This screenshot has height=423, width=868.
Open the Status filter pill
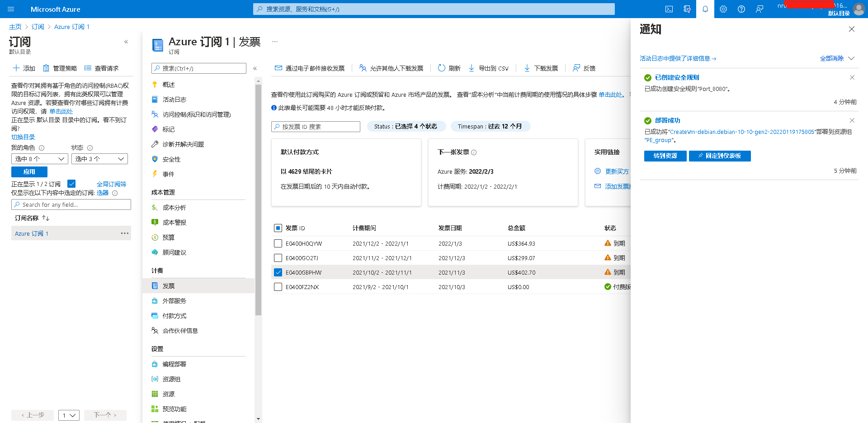coord(406,127)
